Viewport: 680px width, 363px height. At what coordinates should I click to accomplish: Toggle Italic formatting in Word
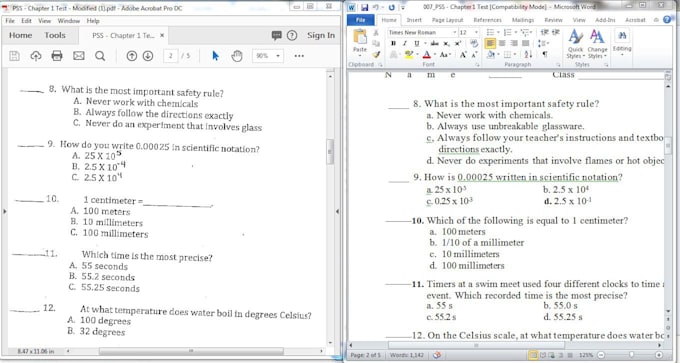(405, 43)
